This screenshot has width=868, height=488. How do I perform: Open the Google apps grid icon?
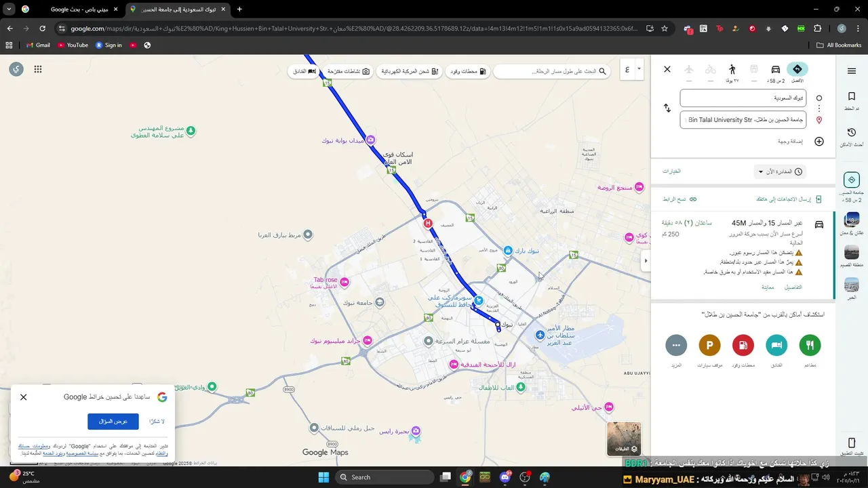[x=38, y=69]
